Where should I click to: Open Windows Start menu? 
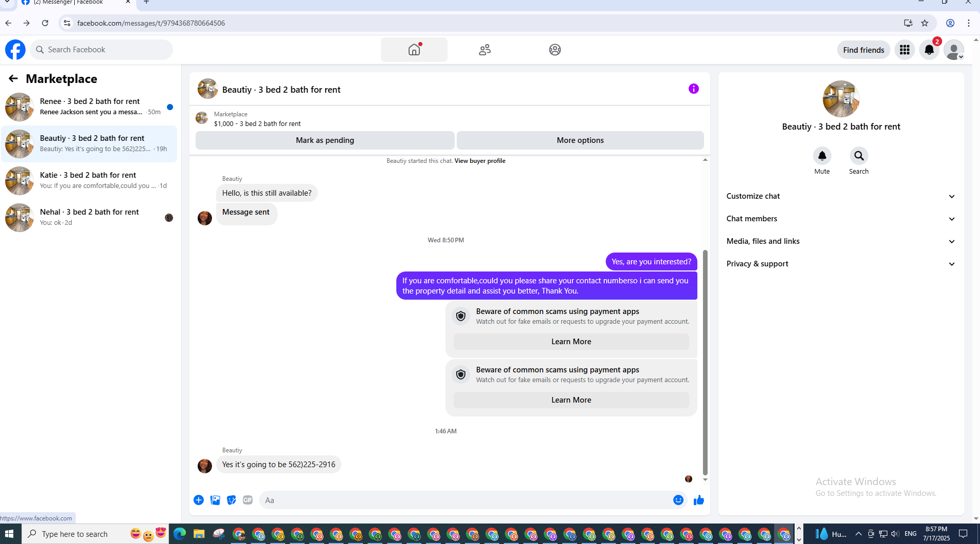pyautogui.click(x=9, y=534)
